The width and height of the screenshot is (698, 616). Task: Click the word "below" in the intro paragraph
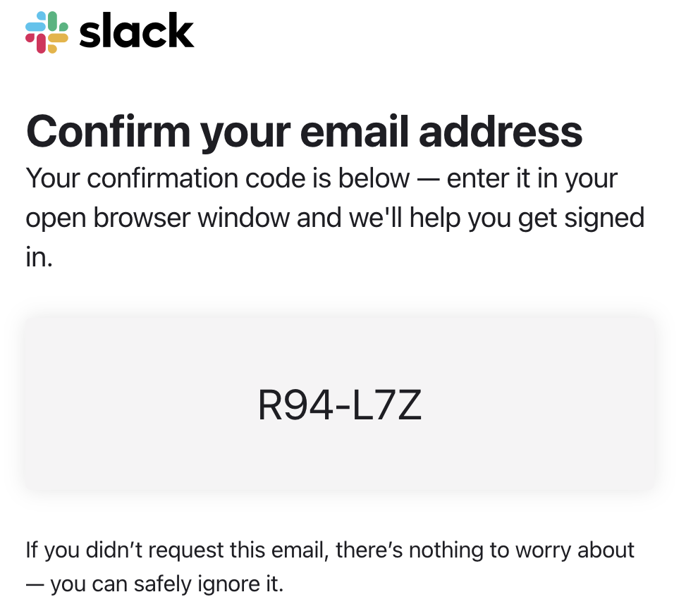click(373, 178)
